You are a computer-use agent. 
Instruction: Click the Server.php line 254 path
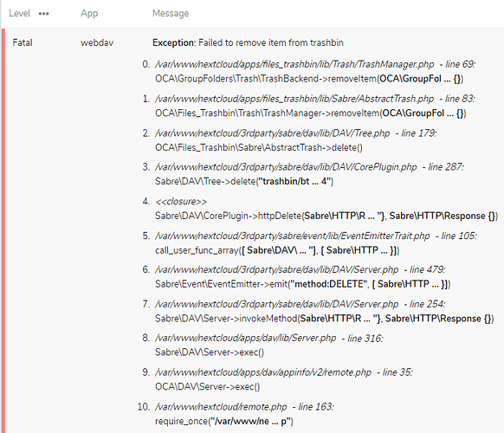[x=300, y=304]
